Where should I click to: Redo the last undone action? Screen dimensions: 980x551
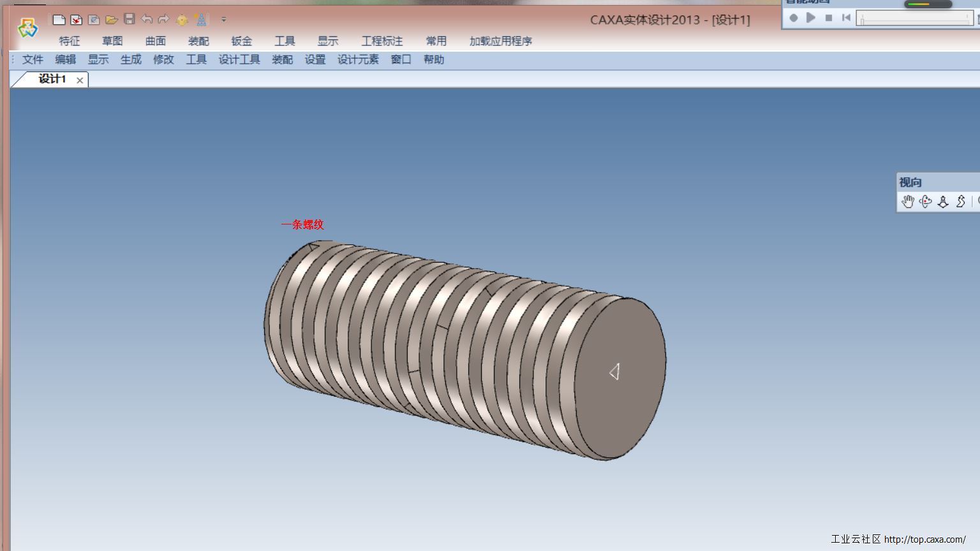coord(164,19)
